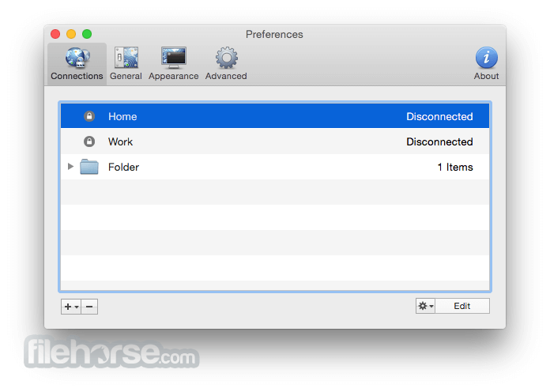Open the Advanced preferences gear icon

227,58
